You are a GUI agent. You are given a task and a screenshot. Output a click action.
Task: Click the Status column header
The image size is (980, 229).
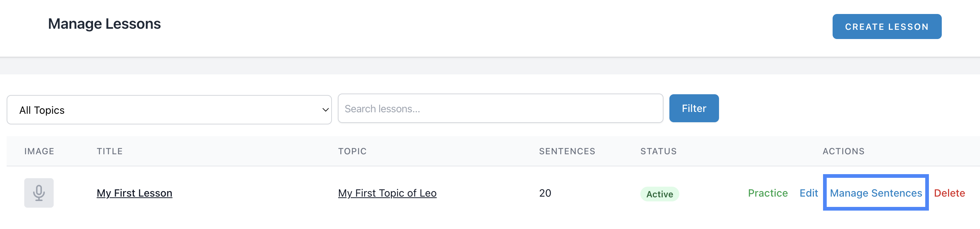pyautogui.click(x=658, y=151)
